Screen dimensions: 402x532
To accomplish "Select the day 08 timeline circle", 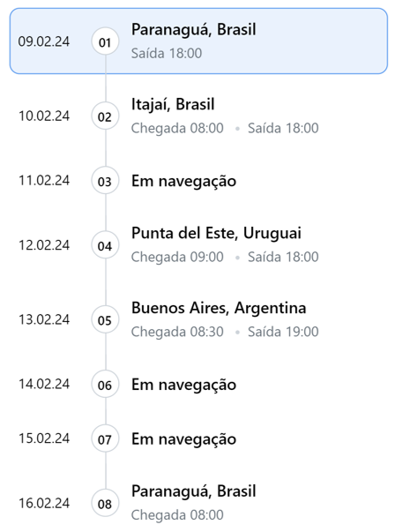I will click(x=105, y=503).
